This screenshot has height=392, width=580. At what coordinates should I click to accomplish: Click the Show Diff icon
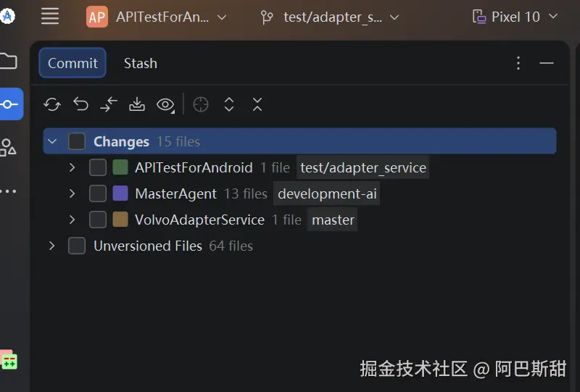point(109,104)
